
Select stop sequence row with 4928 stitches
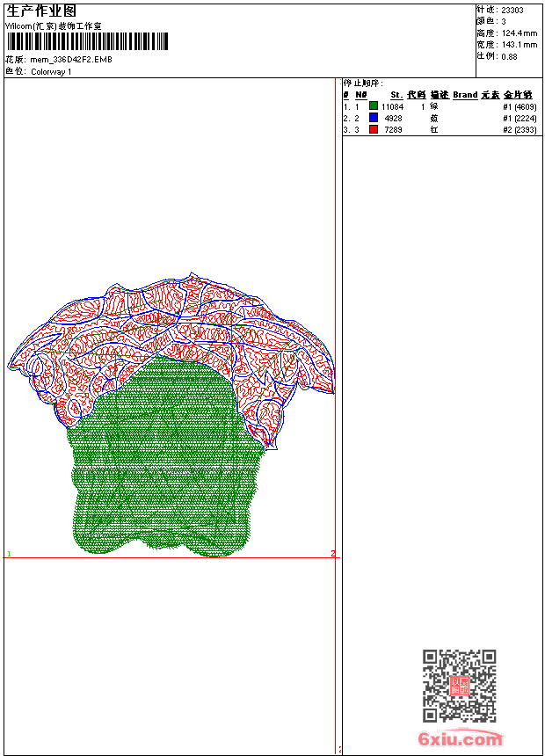tap(440, 118)
